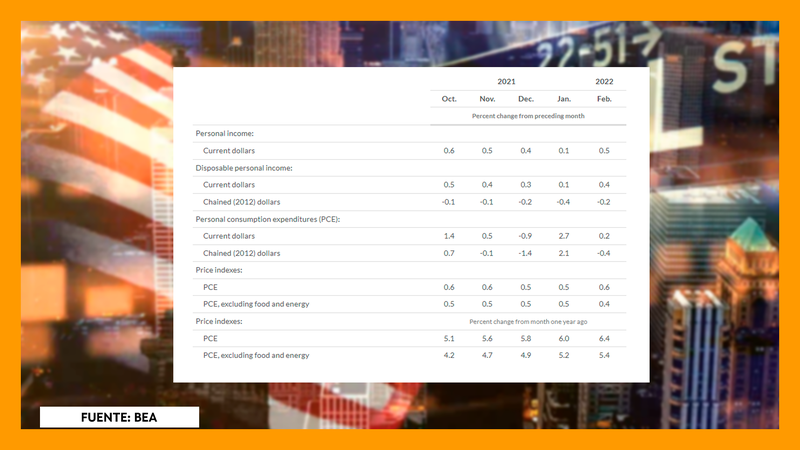Screen dimensions: 800x450
Task: Click the 4.2 value in Oct. column
Action: coord(449,355)
